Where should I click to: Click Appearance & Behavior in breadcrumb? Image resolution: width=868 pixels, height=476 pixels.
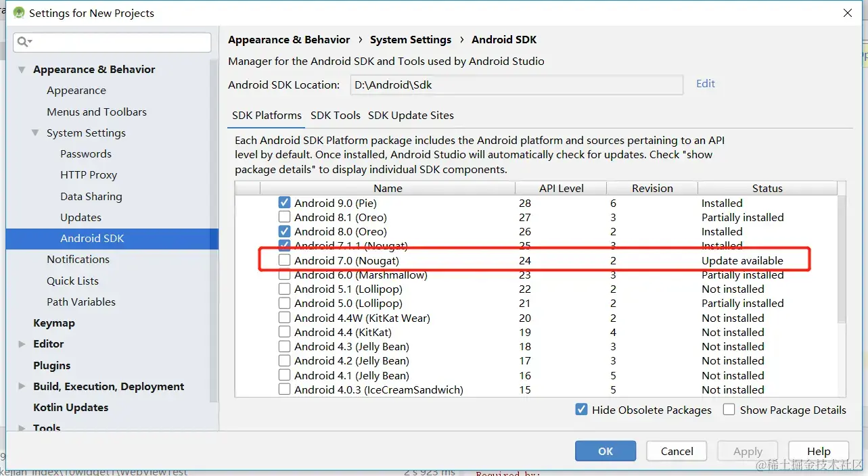(290, 40)
